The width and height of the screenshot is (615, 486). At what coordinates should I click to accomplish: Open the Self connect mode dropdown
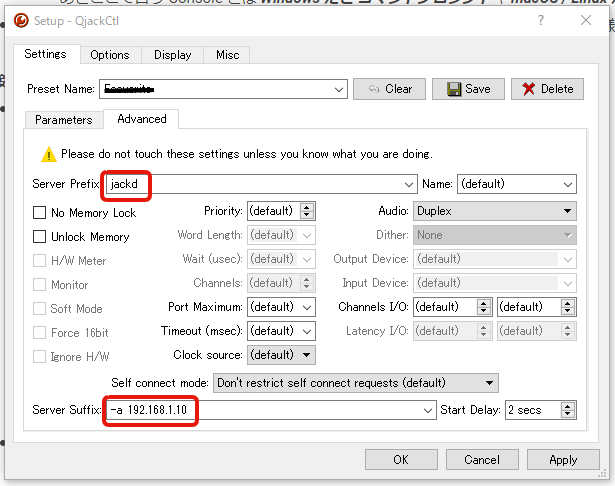356,383
